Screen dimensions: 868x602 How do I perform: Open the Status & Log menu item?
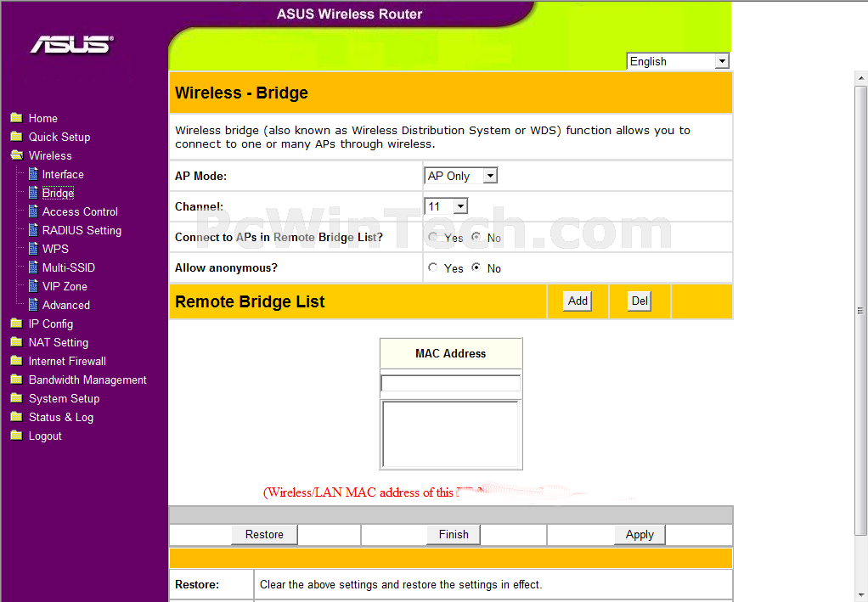[61, 417]
